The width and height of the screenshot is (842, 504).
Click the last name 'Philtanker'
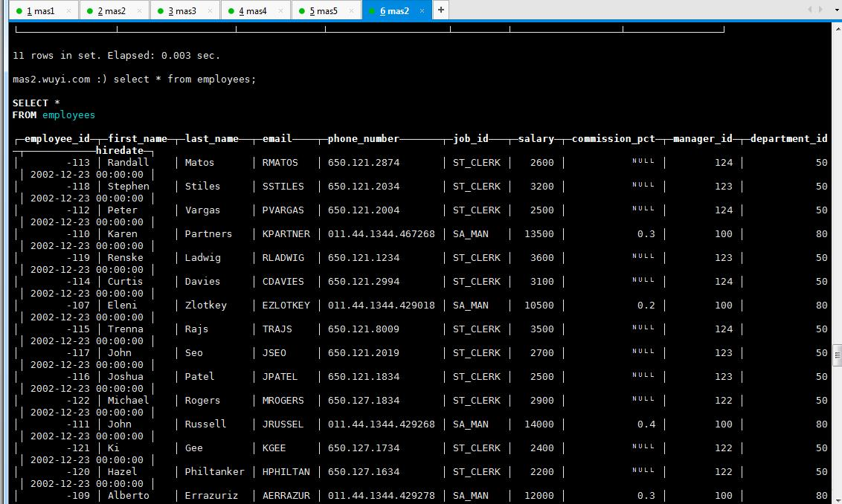click(x=214, y=472)
